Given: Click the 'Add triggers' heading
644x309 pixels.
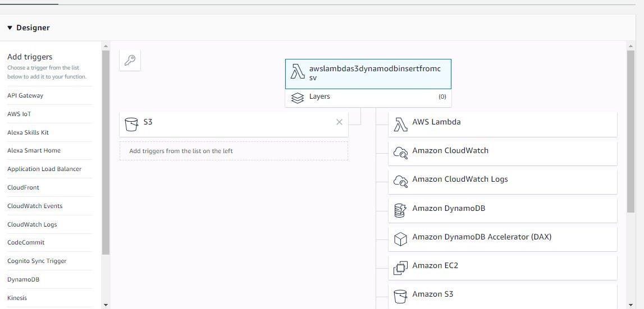Looking at the screenshot, I should (x=30, y=57).
